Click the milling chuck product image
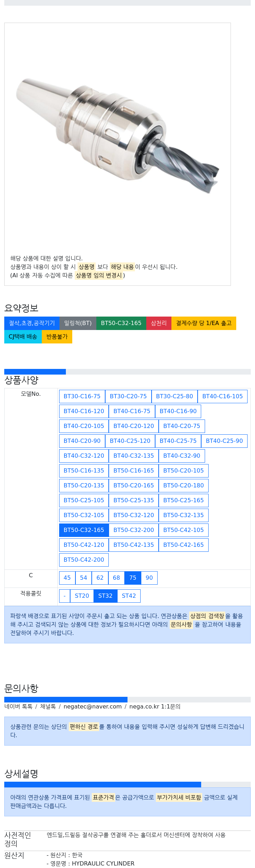Image resolution: width=255 pixels, height=868 pixels. 117,136
